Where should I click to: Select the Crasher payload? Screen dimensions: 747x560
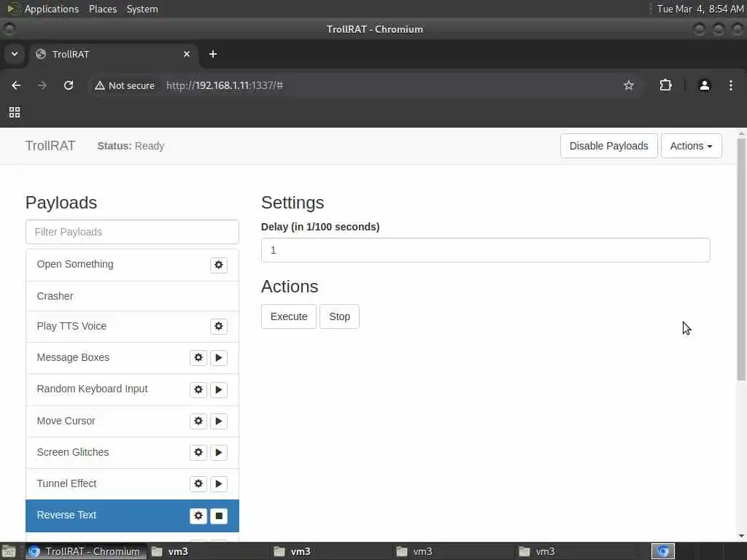click(133, 296)
